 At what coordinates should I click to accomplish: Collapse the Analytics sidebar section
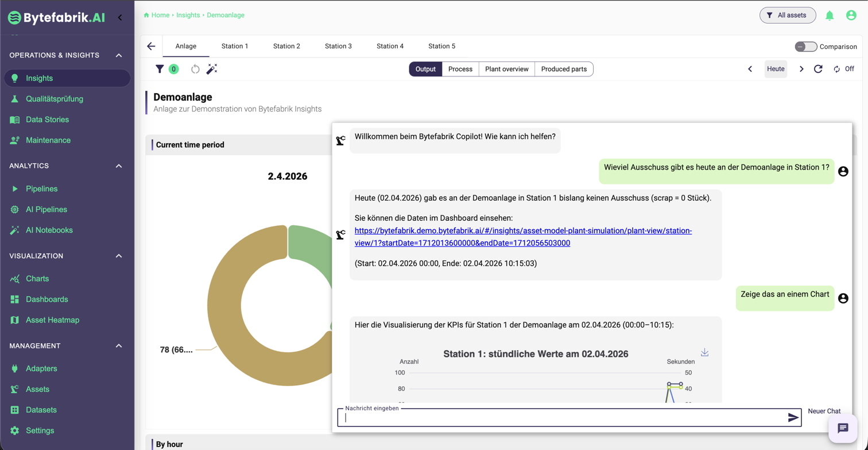pos(119,166)
